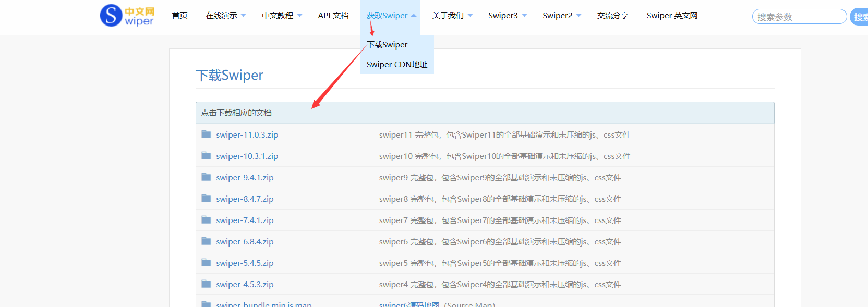
Task: Click folder icon beside swiper-11.0.3.zip
Action: (x=206, y=134)
